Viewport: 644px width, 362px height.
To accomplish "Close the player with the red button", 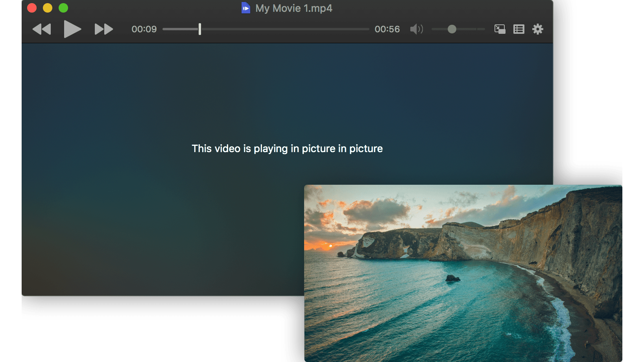I will [32, 8].
